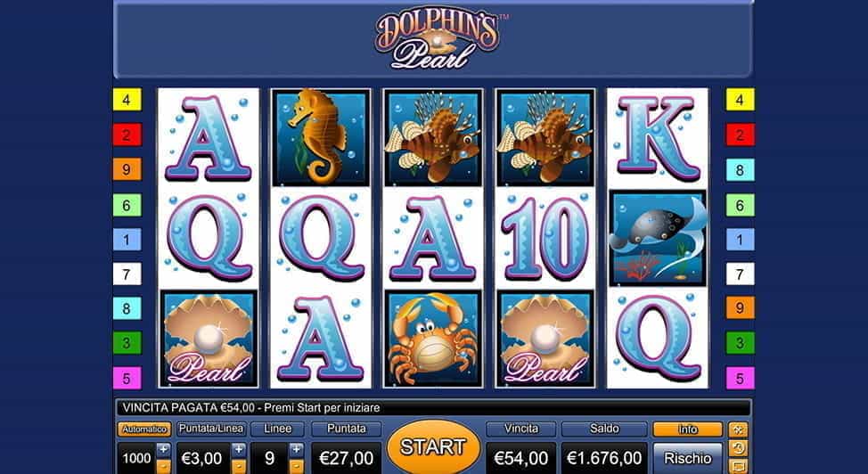Open the Rischio gamble feature
The image size is (868, 474).
coord(687,458)
